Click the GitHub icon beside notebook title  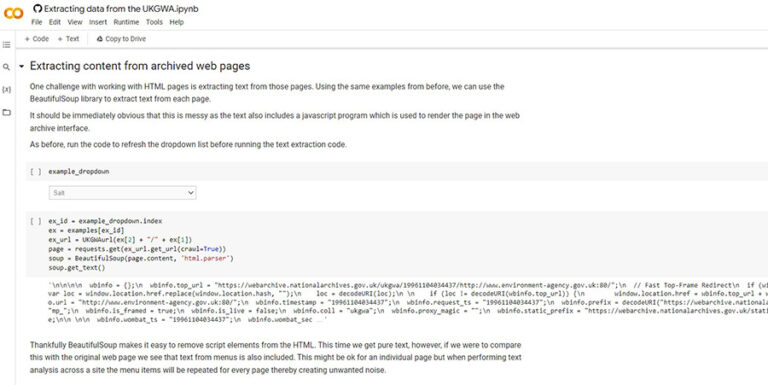[x=37, y=8]
